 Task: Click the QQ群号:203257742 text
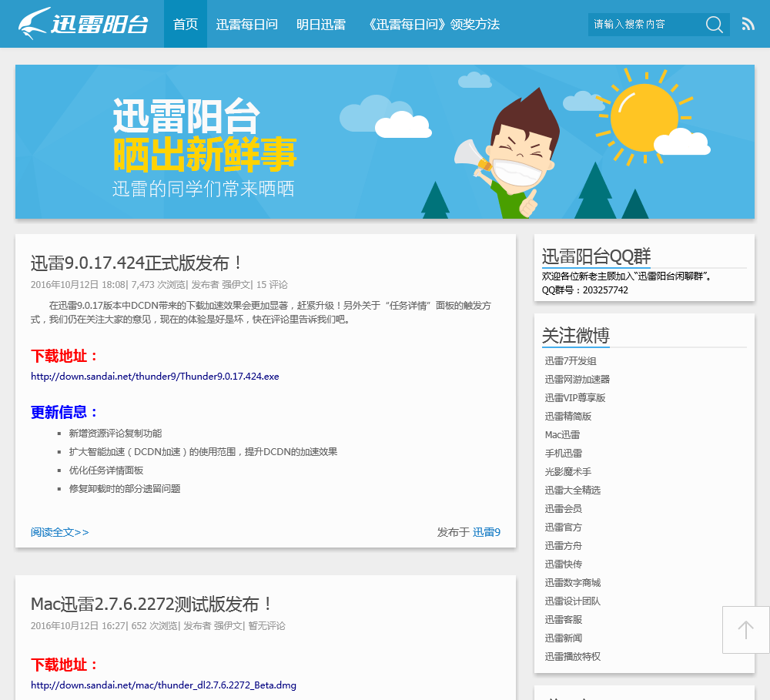click(585, 290)
